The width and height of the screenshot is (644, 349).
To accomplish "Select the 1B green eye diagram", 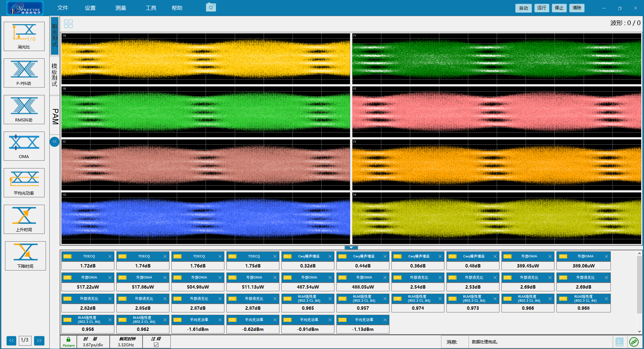I will tap(206, 111).
